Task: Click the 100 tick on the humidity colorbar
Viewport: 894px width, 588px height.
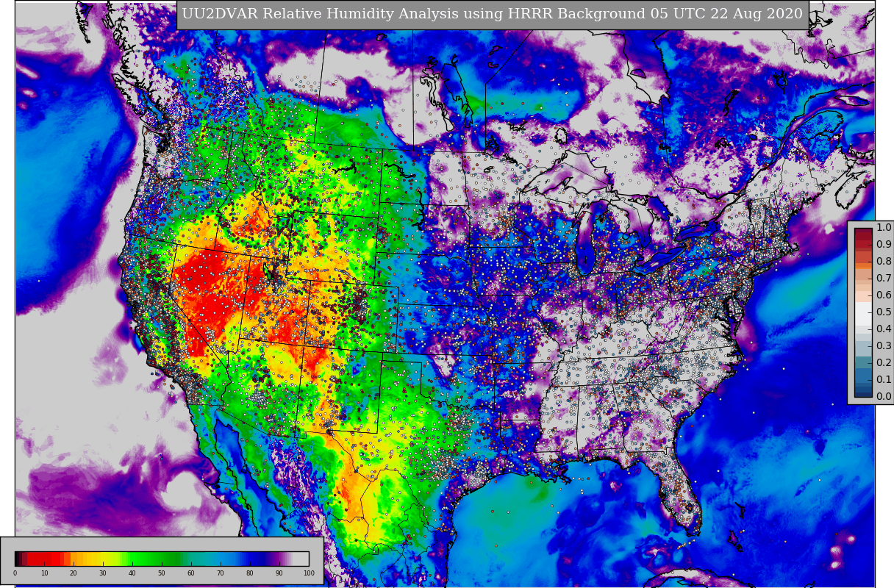Action: coord(309,573)
